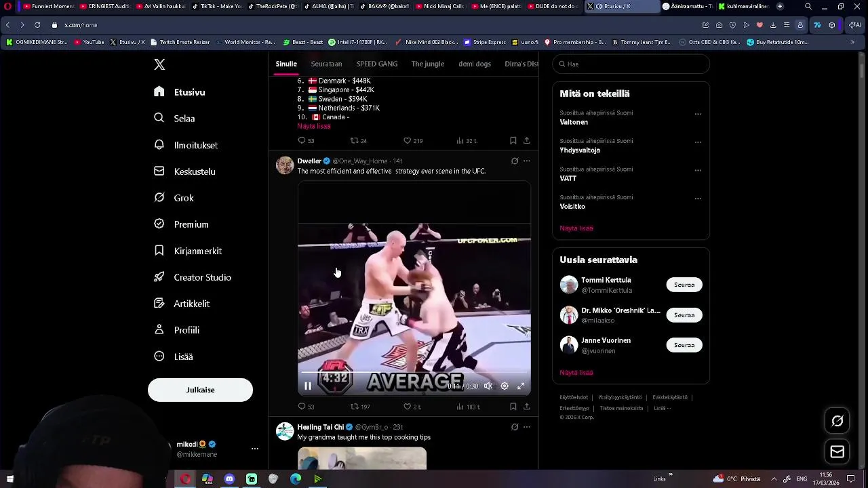The width and height of the screenshot is (868, 488).
Task: Open Profiili profile page
Action: click(176, 330)
